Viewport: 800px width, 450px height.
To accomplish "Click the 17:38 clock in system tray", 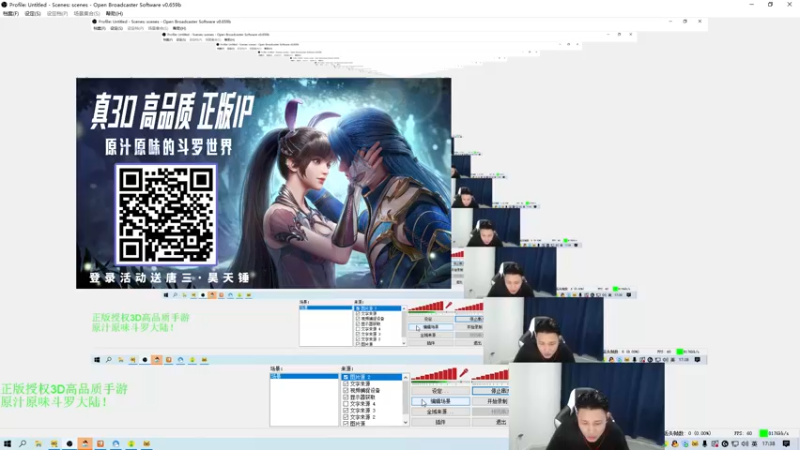I will (x=769, y=444).
